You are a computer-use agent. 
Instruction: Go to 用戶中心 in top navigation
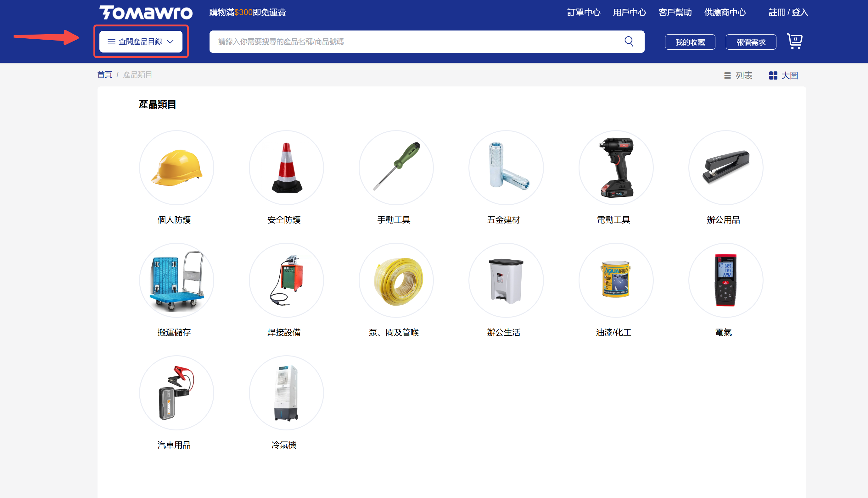629,13
